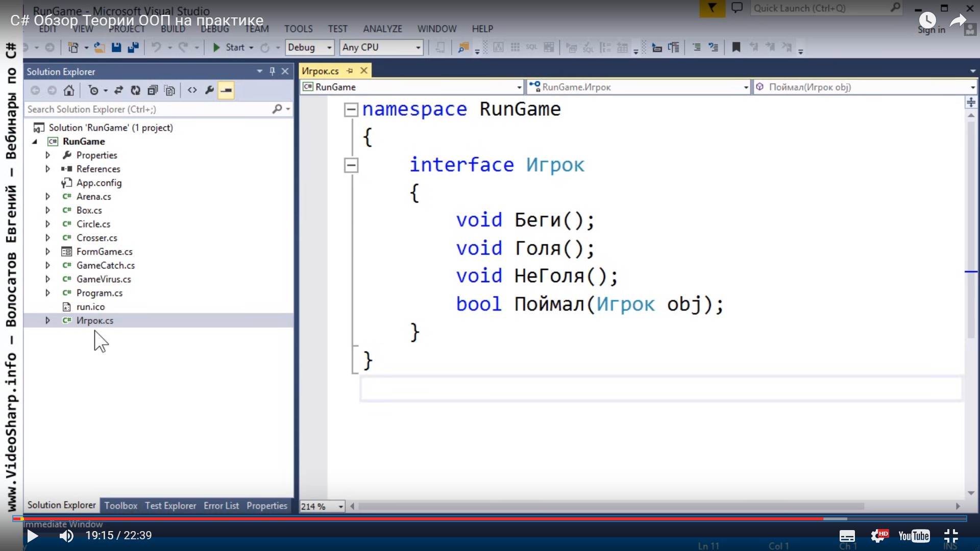Click the Save All icon
The image size is (980, 551).
[133, 47]
